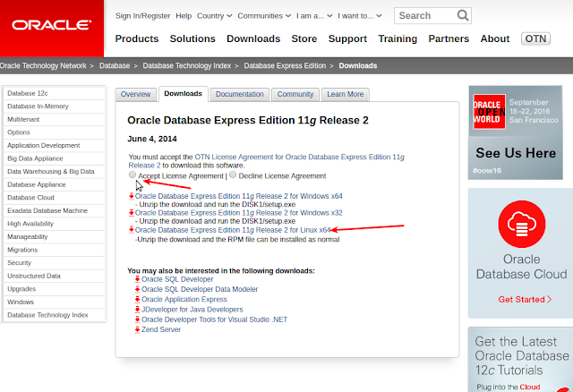Select the Downloads tab
Screen dimensions: 573x392
click(x=183, y=94)
